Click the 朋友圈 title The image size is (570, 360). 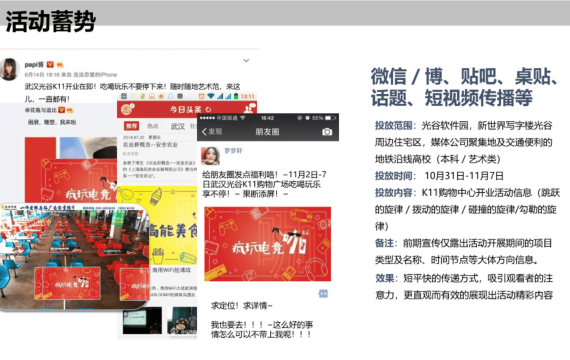pos(267,132)
